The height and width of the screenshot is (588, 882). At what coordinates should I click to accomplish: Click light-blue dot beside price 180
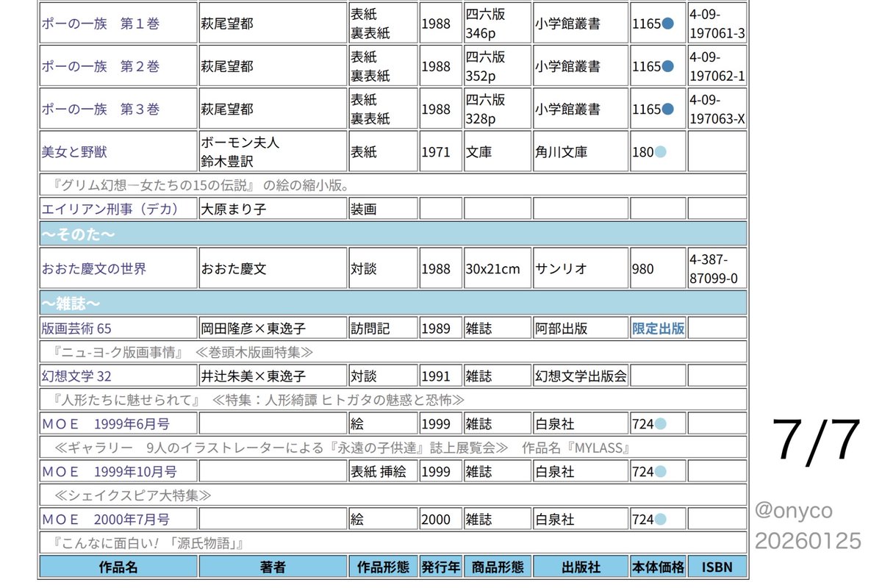(660, 152)
